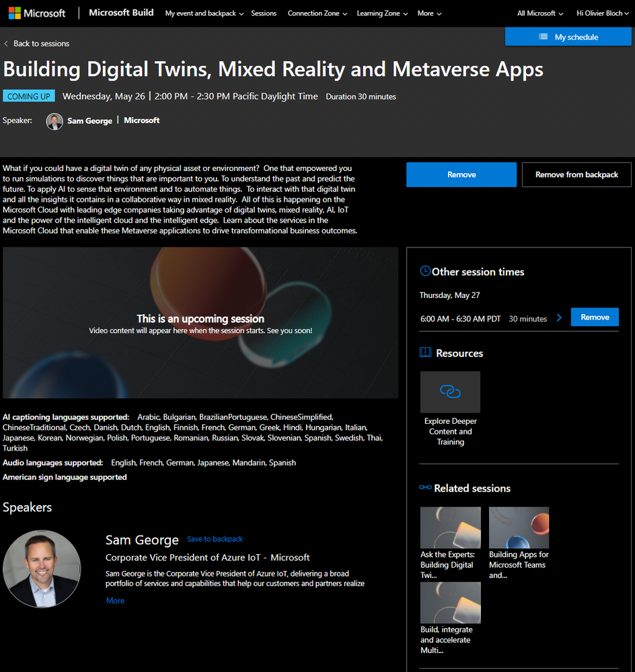The width and height of the screenshot is (635, 672).
Task: Remove the session from schedule
Action: pos(461,174)
